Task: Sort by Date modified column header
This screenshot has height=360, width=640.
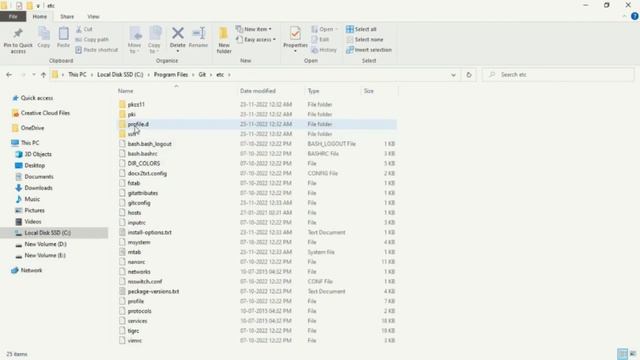Action: click(x=258, y=91)
